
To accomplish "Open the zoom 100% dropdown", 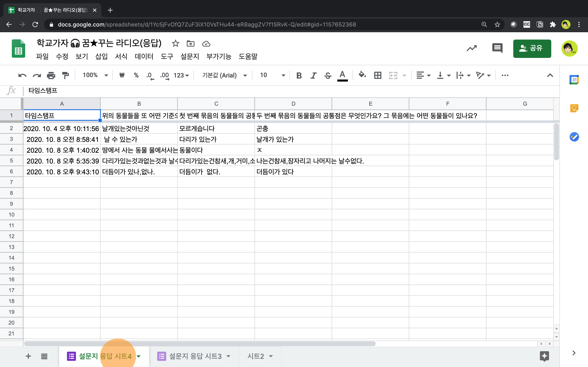I will click(x=95, y=75).
